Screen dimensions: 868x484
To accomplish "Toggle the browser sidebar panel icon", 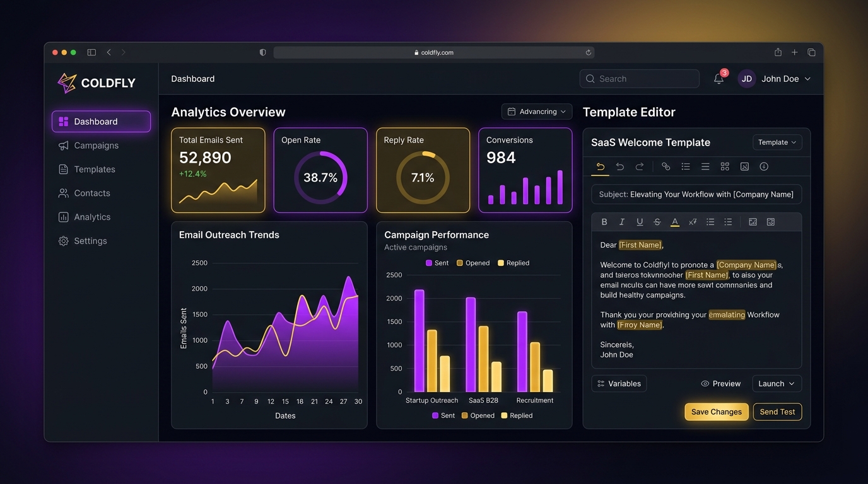I will pyautogui.click(x=91, y=52).
